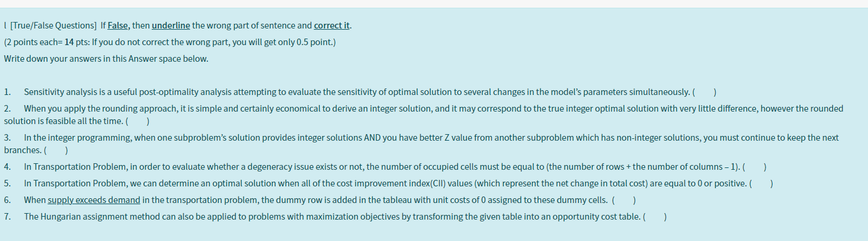Click the answer blank for question 7
868x241 pixels.
pos(655,217)
